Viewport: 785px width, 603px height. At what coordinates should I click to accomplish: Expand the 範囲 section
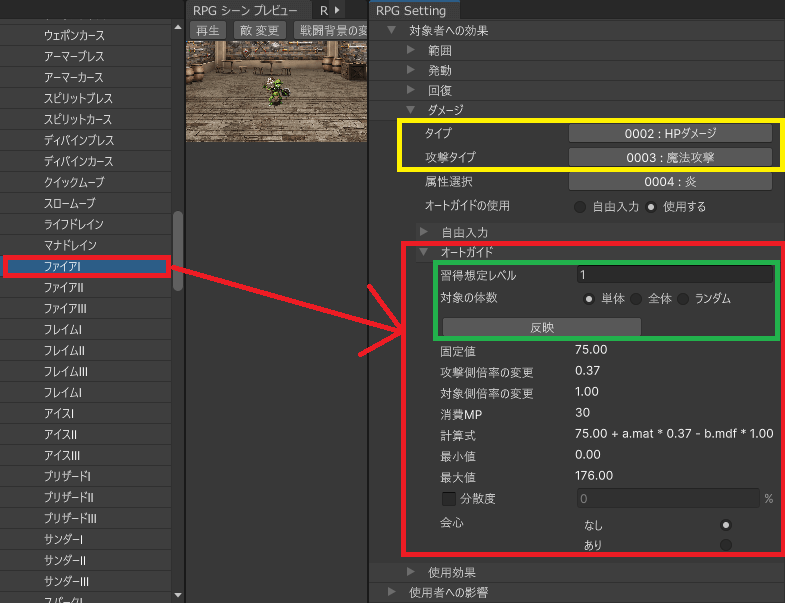coord(411,49)
